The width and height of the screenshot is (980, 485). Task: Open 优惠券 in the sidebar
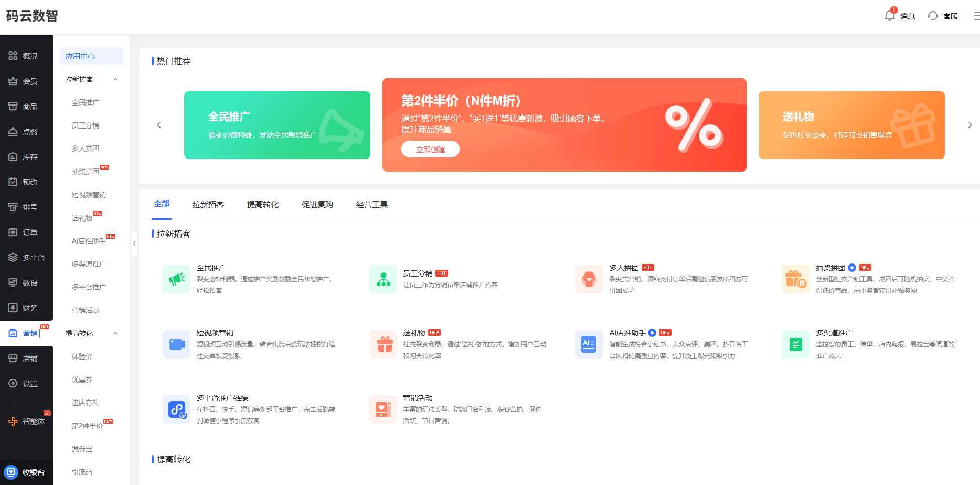click(82, 379)
